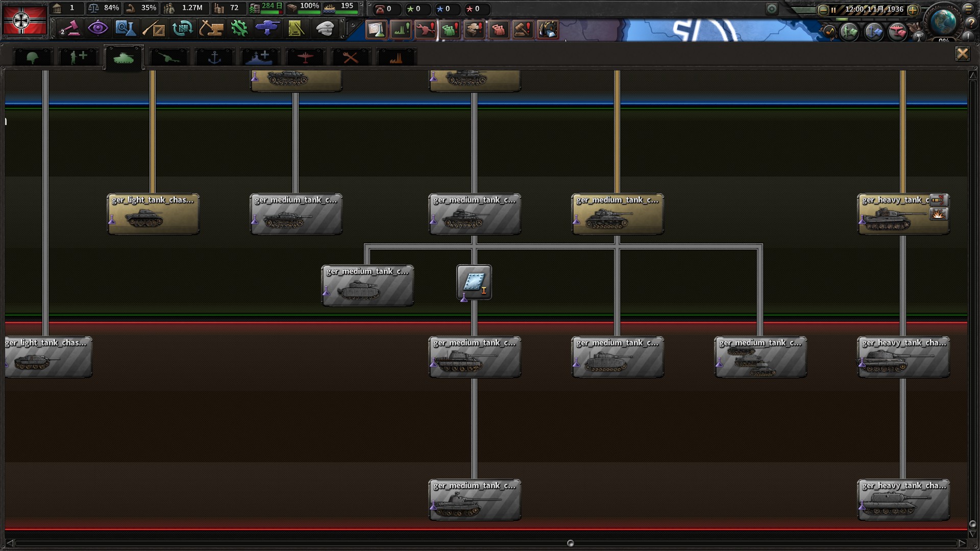Select the Armor tank tech tab
Screen dimensions: 980x551
pos(124,58)
